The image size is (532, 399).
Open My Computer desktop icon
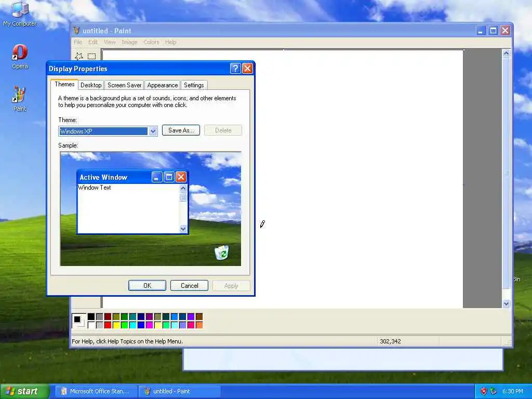20,14
